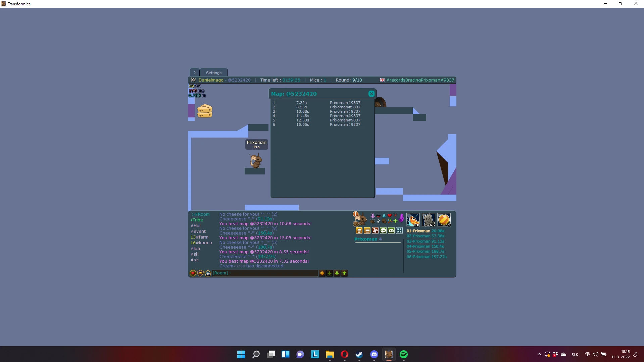
Task: Switch to the #sz chat channel
Action: click(x=195, y=260)
